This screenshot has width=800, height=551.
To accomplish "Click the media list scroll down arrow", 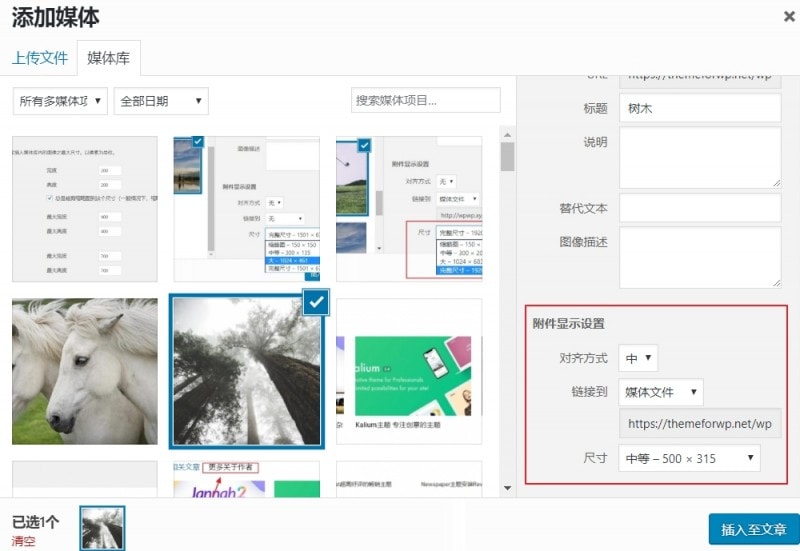I will pyautogui.click(x=507, y=488).
